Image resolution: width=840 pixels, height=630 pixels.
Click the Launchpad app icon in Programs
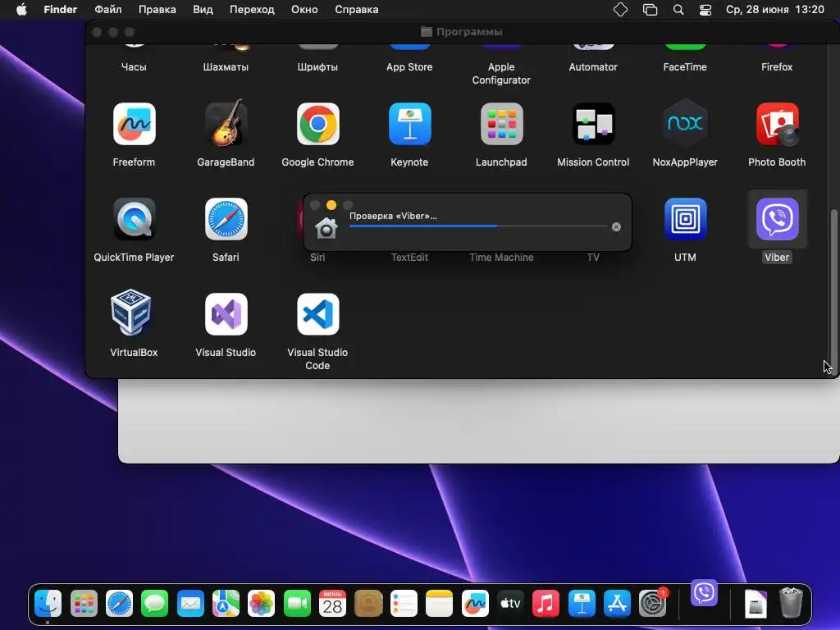[501, 124]
